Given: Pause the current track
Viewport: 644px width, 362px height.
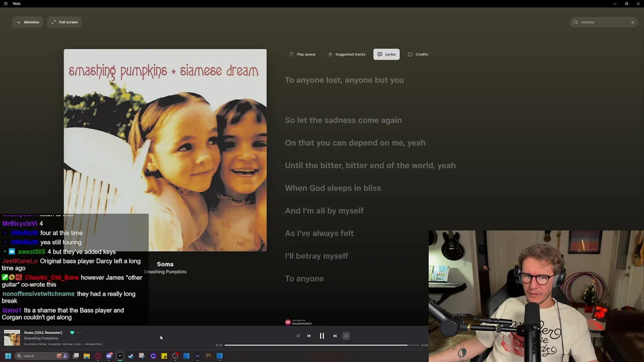Looking at the screenshot, I should [x=322, y=336].
